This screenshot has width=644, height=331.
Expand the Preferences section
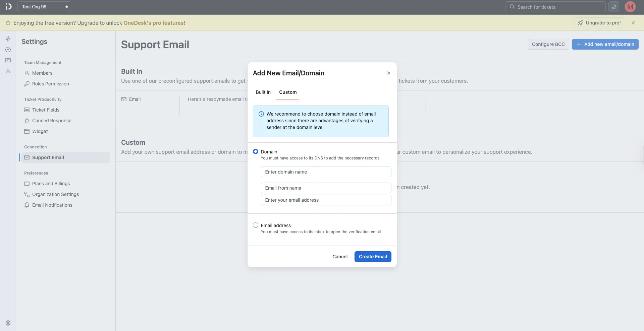click(36, 173)
